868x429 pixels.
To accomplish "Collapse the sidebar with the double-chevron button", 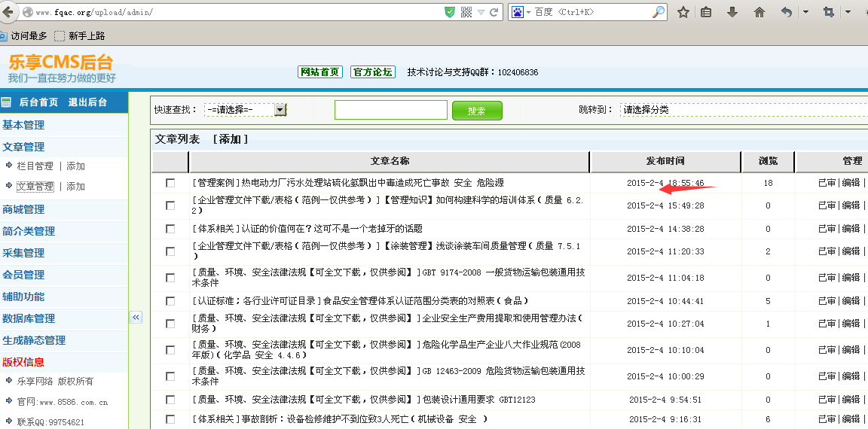I will (x=136, y=318).
